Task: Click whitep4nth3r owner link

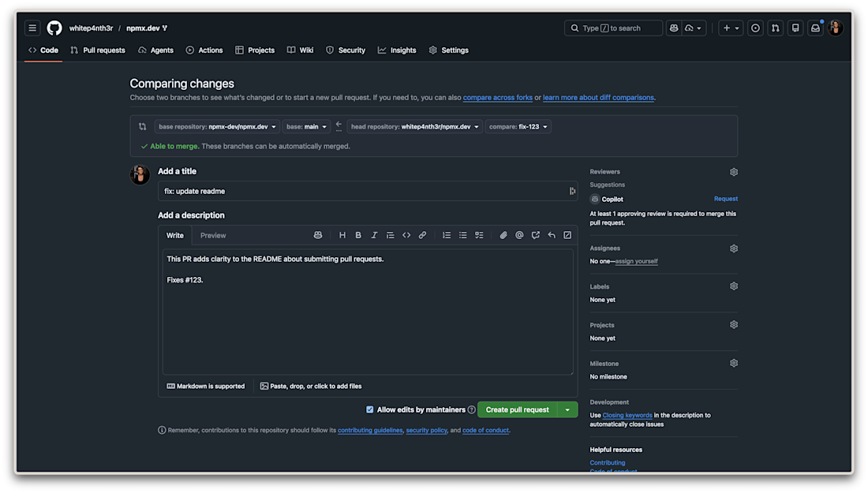Action: tap(91, 28)
